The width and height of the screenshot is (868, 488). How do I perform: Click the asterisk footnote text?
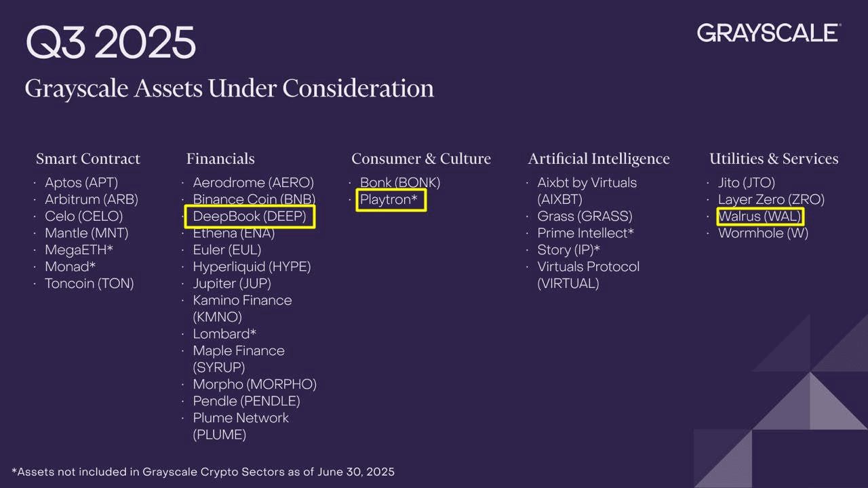click(203, 471)
